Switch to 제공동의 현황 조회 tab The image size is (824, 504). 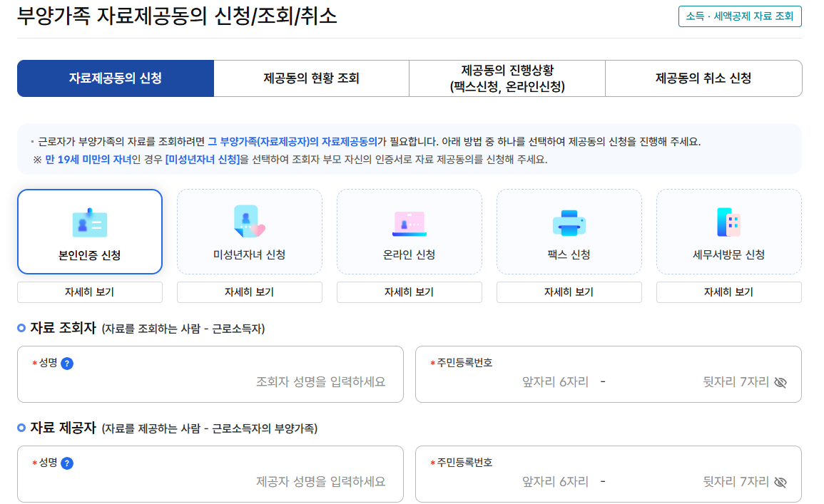(x=311, y=78)
